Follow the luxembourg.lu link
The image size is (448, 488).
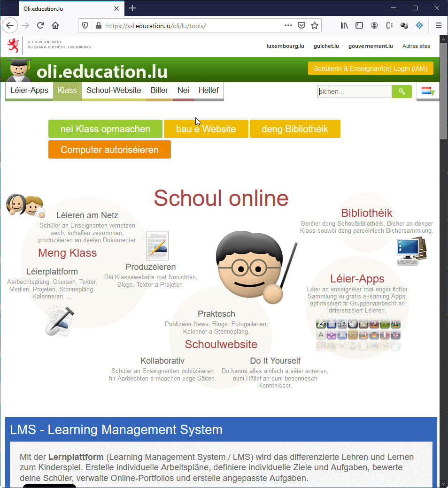286,46
